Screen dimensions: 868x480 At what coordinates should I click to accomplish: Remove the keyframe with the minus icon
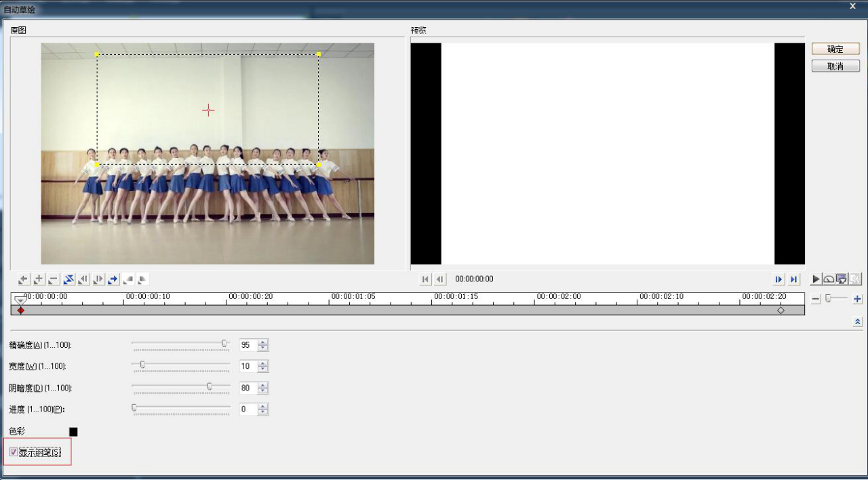coord(54,279)
